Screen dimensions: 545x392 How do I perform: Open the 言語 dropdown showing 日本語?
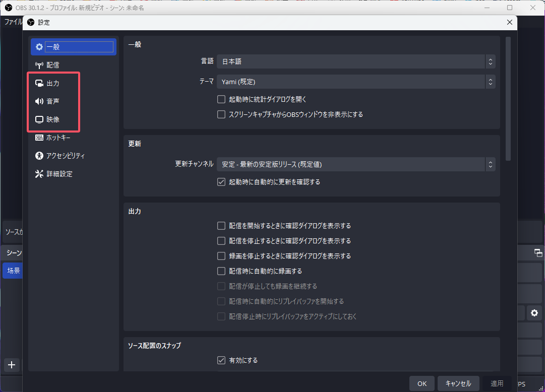pyautogui.click(x=355, y=61)
